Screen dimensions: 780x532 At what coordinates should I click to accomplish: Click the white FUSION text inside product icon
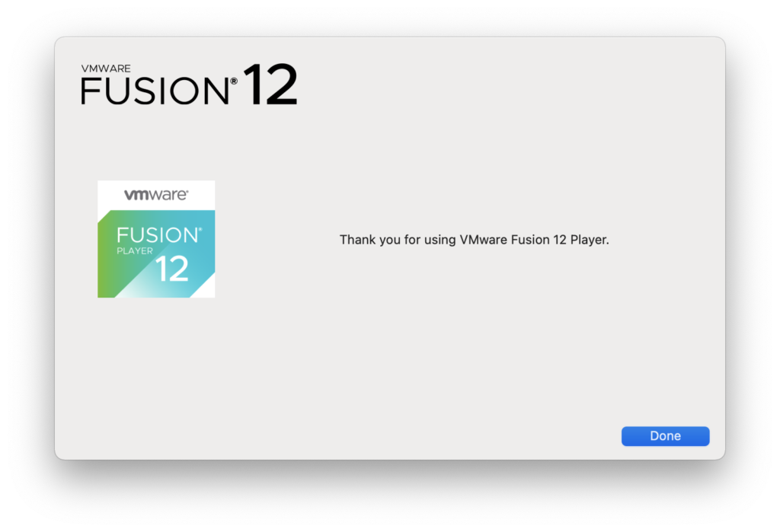(159, 234)
